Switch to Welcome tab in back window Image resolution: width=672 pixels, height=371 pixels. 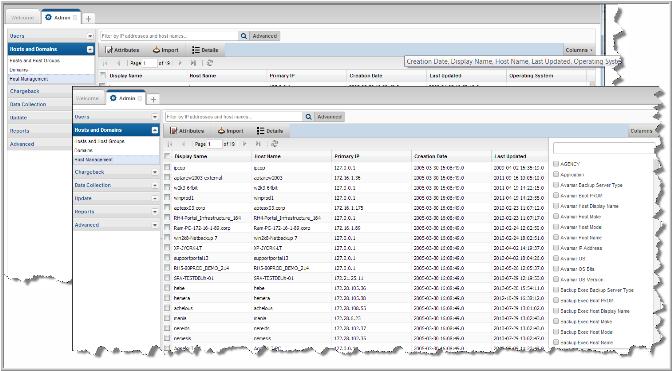click(x=22, y=18)
